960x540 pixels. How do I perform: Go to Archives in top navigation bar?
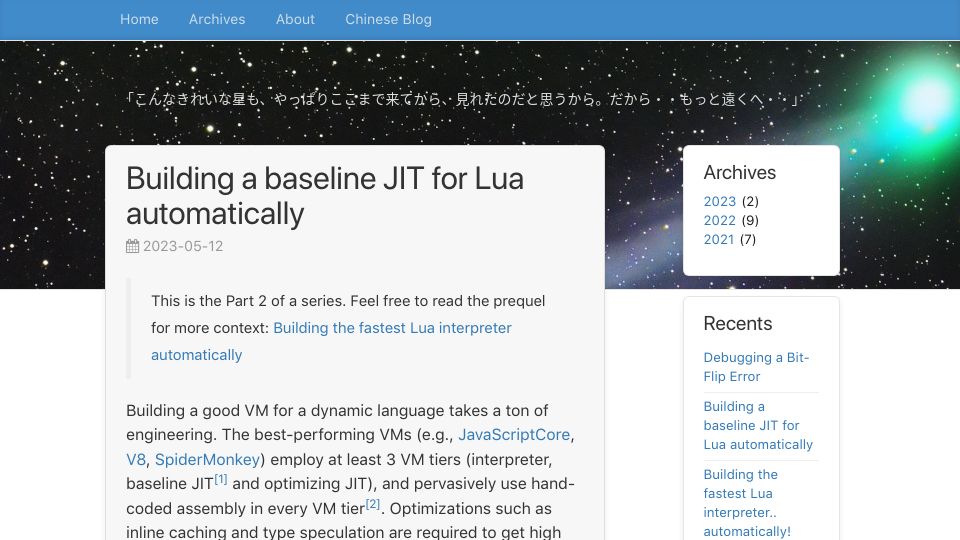217,20
